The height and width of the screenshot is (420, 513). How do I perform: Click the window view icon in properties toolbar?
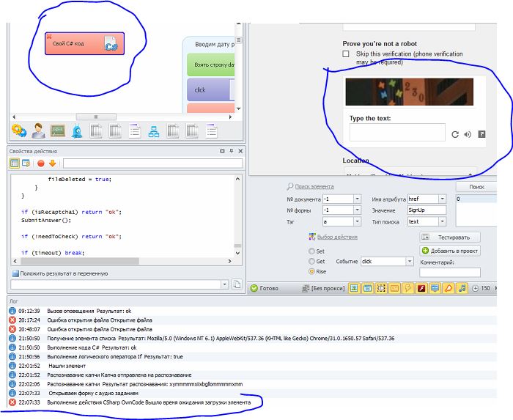click(x=26, y=163)
